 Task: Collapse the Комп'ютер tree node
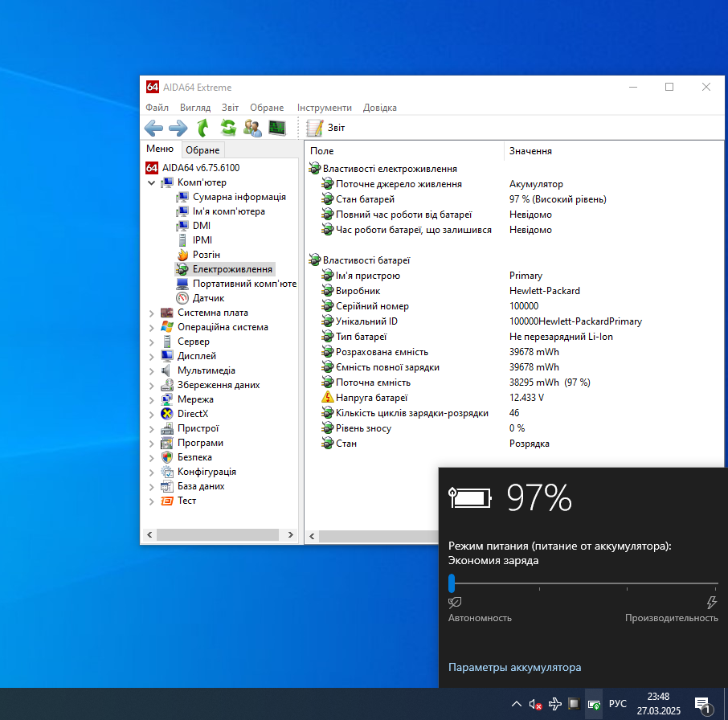(152, 182)
